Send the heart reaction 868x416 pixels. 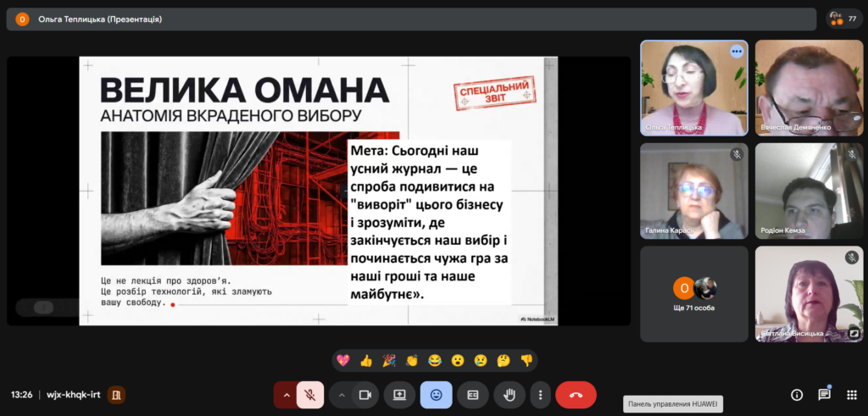(x=343, y=360)
